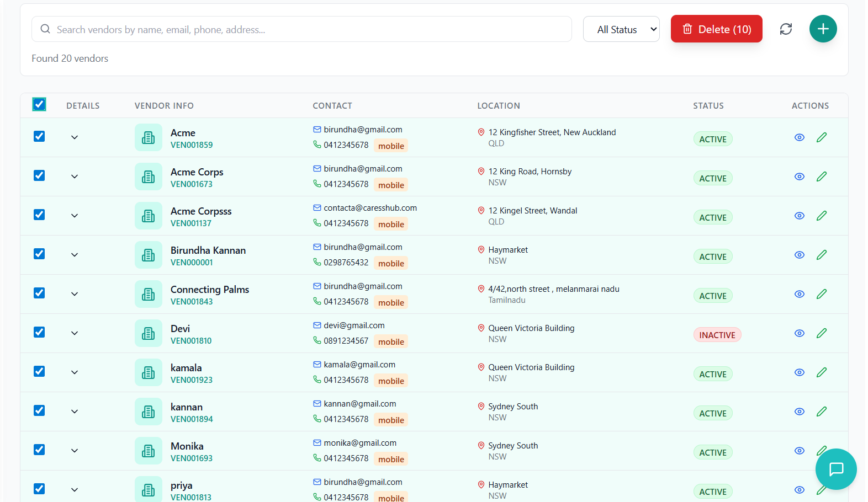Edit Connecting Palms vendor with pencil icon

pos(822,294)
